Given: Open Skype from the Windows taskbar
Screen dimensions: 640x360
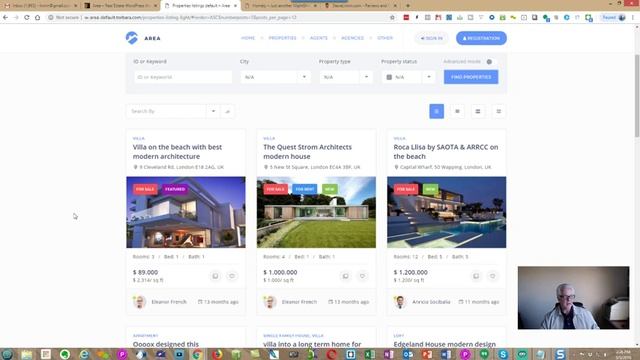Looking at the screenshot, I should (503, 354).
